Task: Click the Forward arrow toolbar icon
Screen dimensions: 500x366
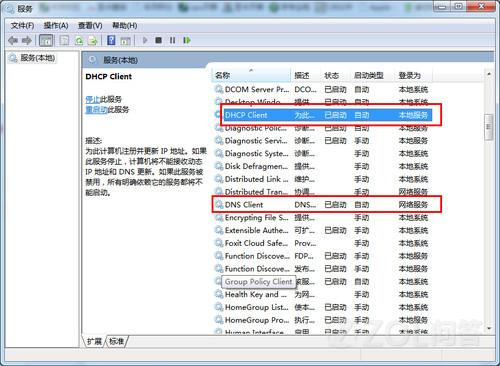Action: 27,40
